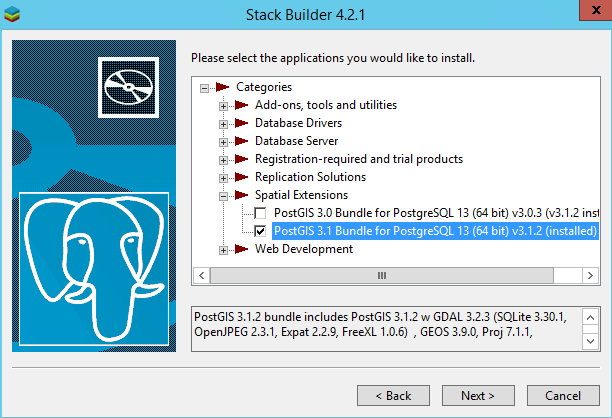Expand the Replication Solutions category
Viewport: 612px width, 418px height.
pos(223,178)
